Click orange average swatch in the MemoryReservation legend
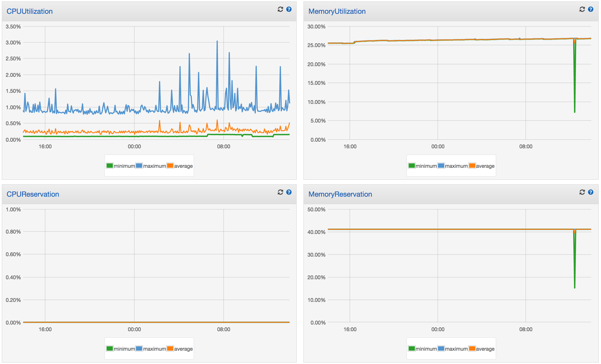Viewport: 601px width, 364px height. pyautogui.click(x=472, y=349)
